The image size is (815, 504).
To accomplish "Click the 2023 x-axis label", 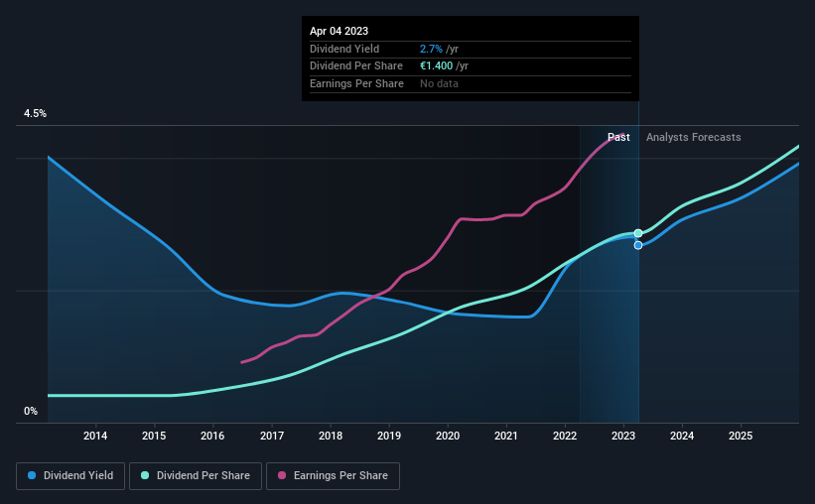I will point(623,436).
